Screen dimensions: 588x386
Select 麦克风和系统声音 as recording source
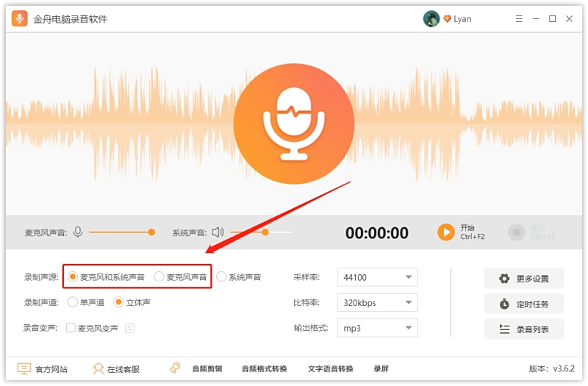(x=73, y=277)
